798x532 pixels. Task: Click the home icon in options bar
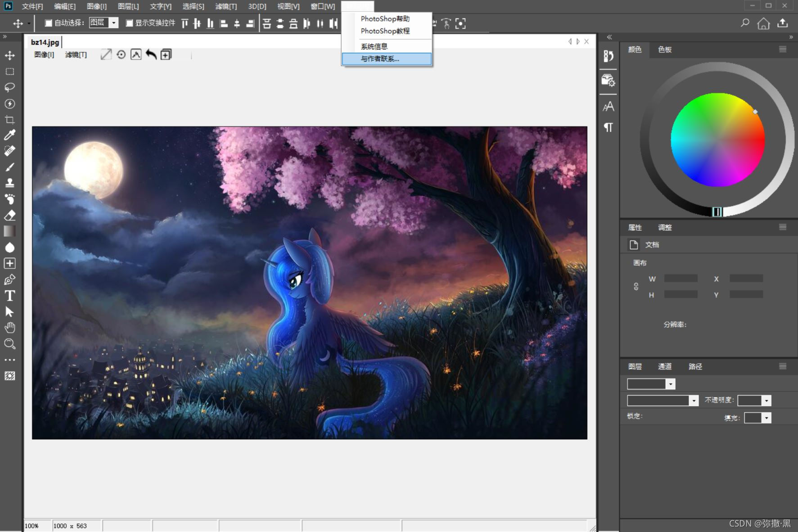point(763,23)
